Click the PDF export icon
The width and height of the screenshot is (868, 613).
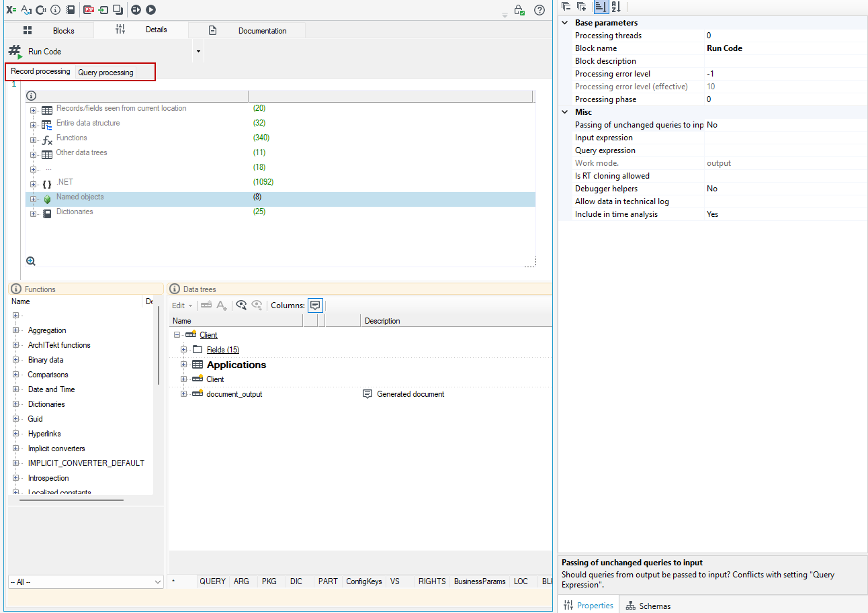[89, 10]
